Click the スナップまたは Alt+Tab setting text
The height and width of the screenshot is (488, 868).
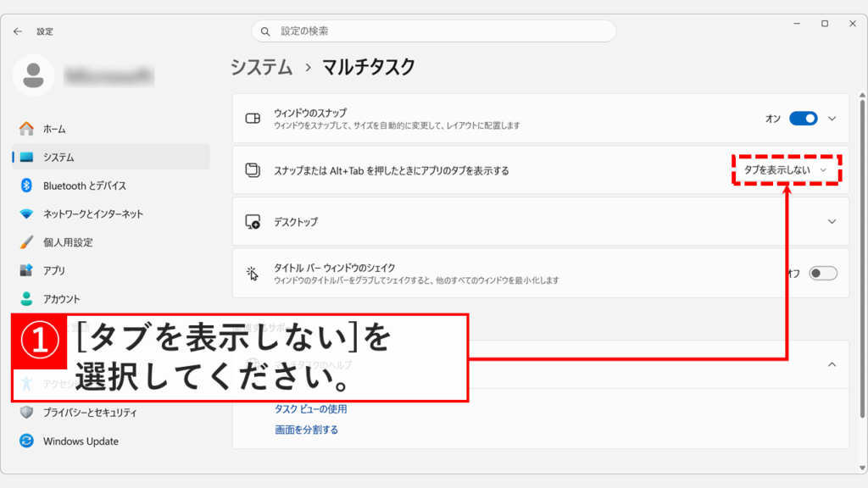(392, 171)
